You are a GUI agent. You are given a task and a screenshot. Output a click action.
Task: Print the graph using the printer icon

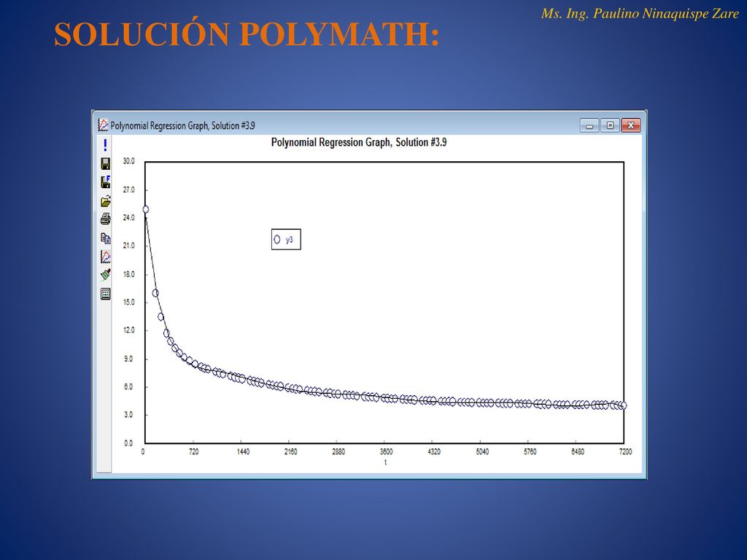point(105,219)
